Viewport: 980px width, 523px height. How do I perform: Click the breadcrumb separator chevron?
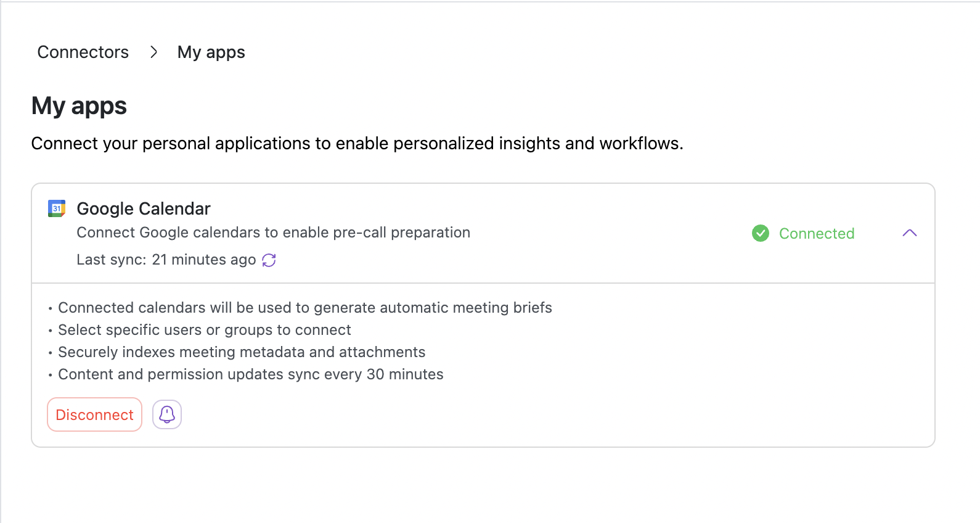153,52
